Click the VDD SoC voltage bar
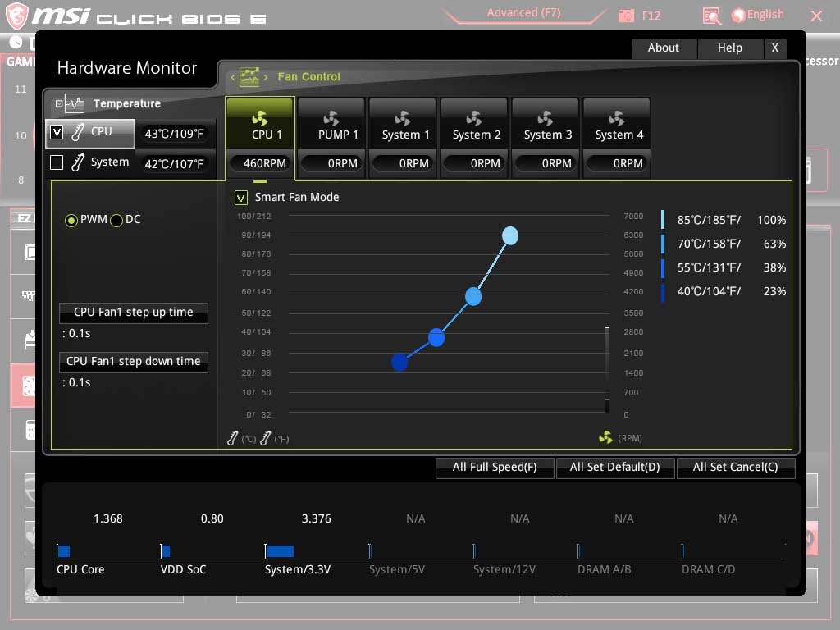Screen dimensions: 840x630 (166, 550)
